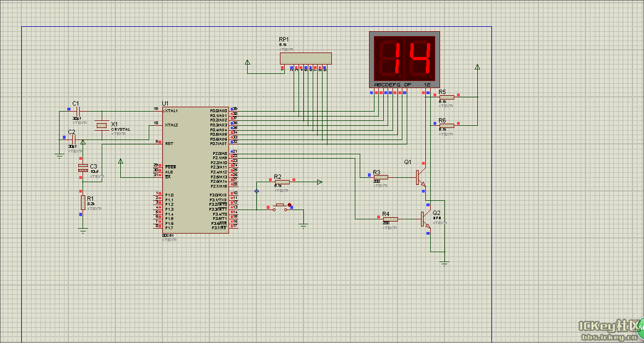Select the ground symbol below R1
Screen dimensions: 644x343
pos(83,230)
